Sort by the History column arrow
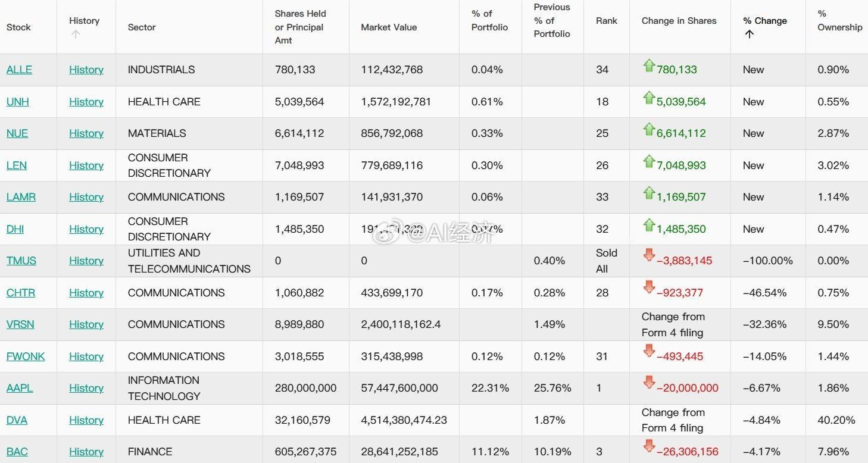868x463 pixels. coord(75,35)
